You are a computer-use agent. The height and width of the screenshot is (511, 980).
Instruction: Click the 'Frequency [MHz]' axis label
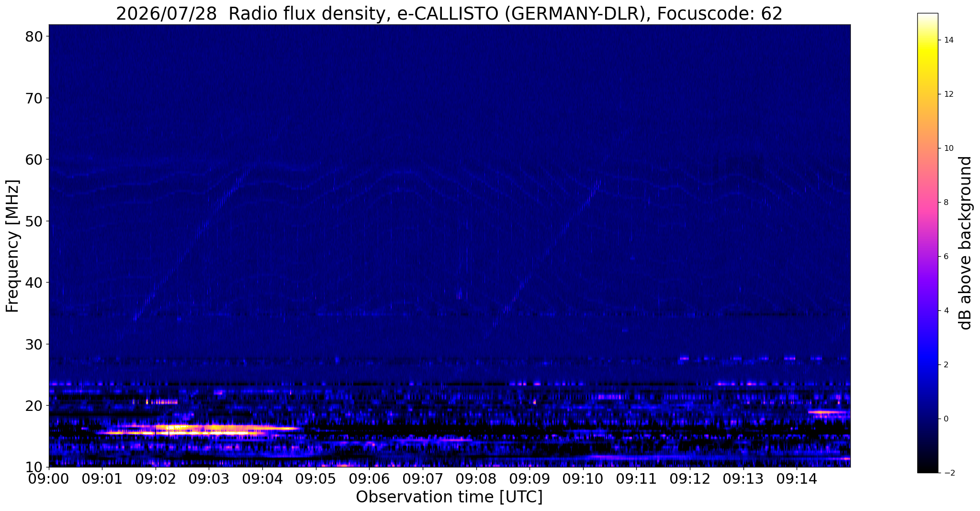click(x=12, y=246)
